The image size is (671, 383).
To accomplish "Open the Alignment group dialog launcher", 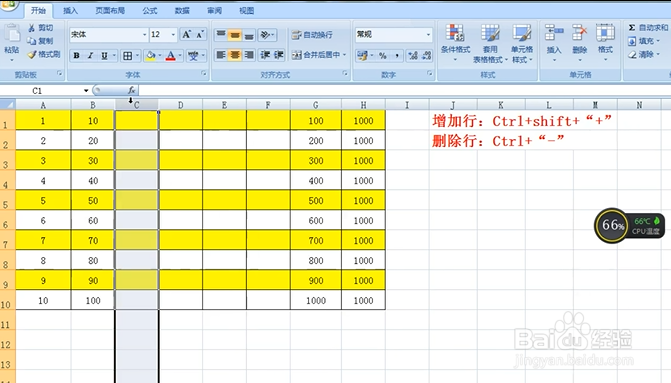I will [x=345, y=74].
